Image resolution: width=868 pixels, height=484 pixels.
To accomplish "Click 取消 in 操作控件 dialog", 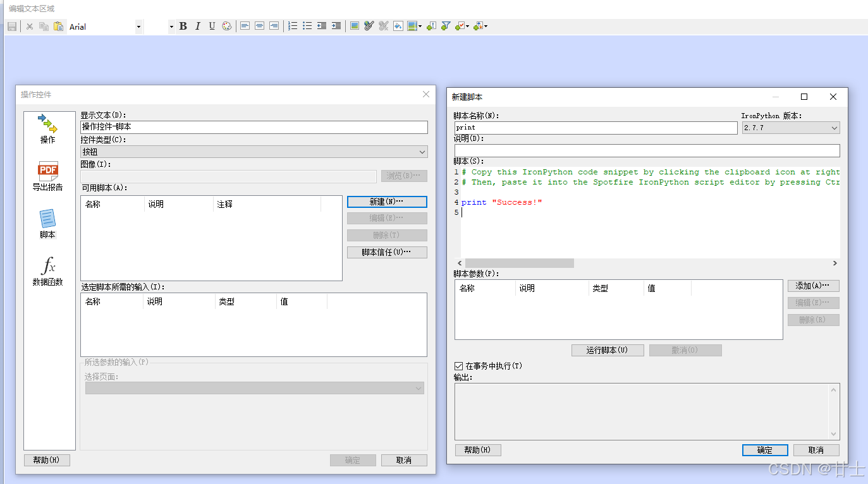I will [x=404, y=460].
